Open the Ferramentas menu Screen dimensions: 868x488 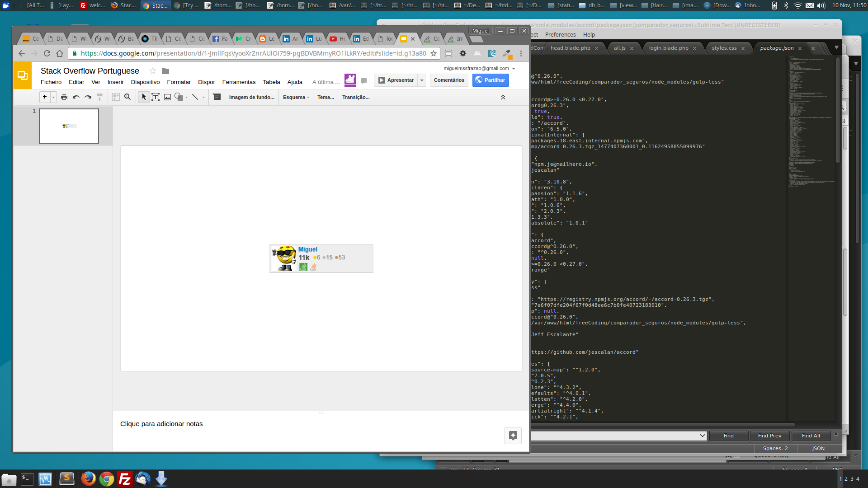[239, 82]
